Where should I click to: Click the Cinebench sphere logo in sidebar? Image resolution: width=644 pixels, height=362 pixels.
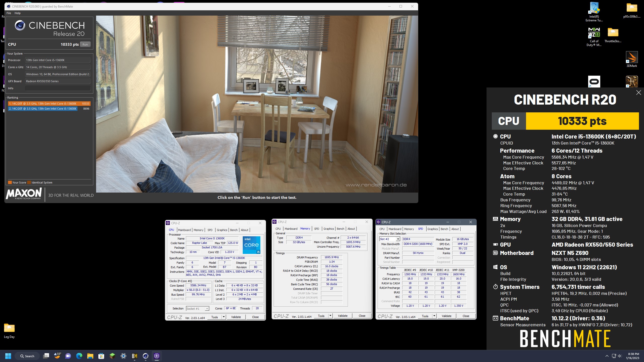tap(20, 25)
